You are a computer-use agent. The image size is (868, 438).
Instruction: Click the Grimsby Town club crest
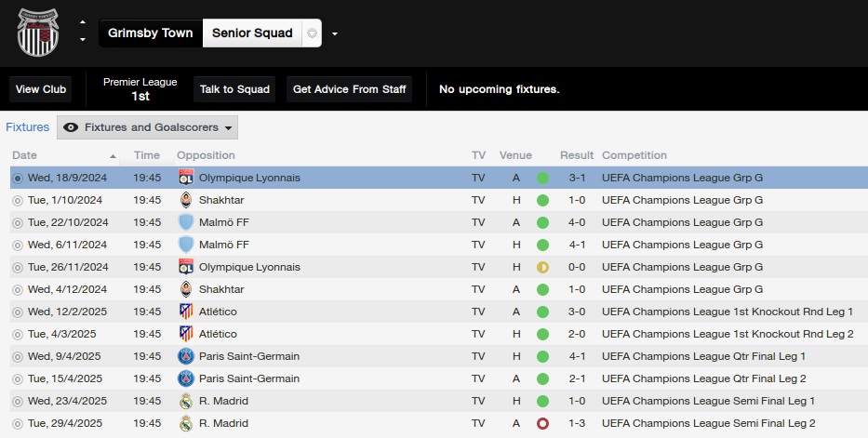click(37, 33)
